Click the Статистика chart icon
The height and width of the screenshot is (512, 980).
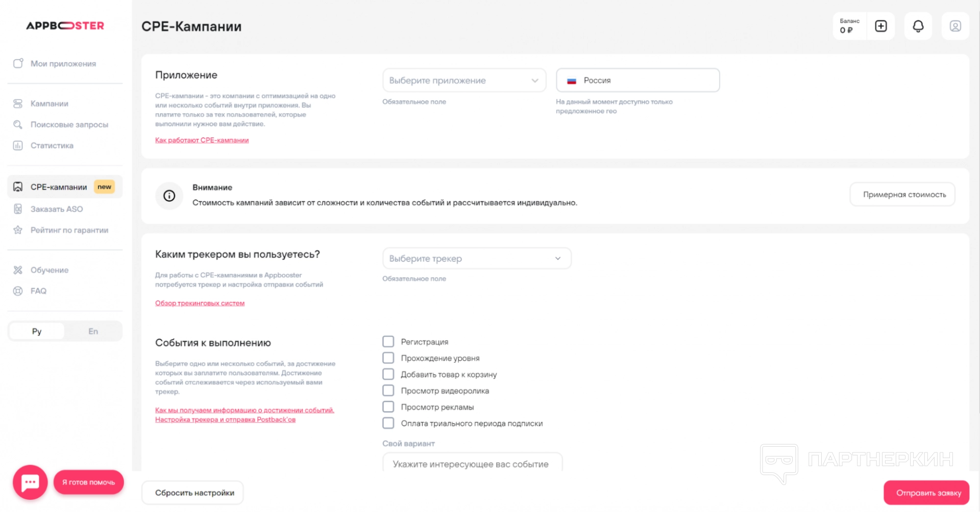pyautogui.click(x=18, y=145)
